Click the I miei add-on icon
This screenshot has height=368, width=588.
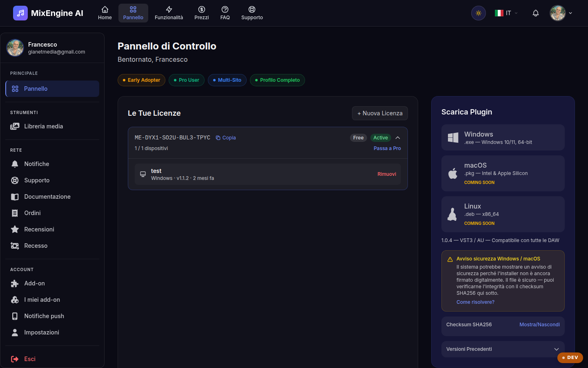[15, 300]
